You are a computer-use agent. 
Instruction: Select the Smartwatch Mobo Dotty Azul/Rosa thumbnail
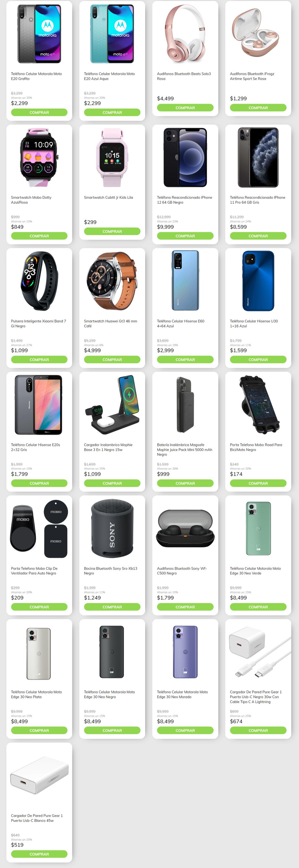tap(39, 157)
